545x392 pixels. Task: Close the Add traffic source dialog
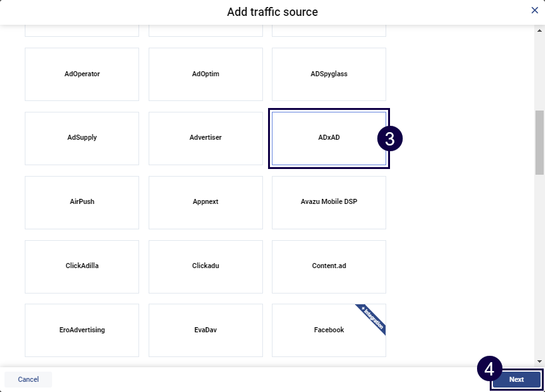535,10
